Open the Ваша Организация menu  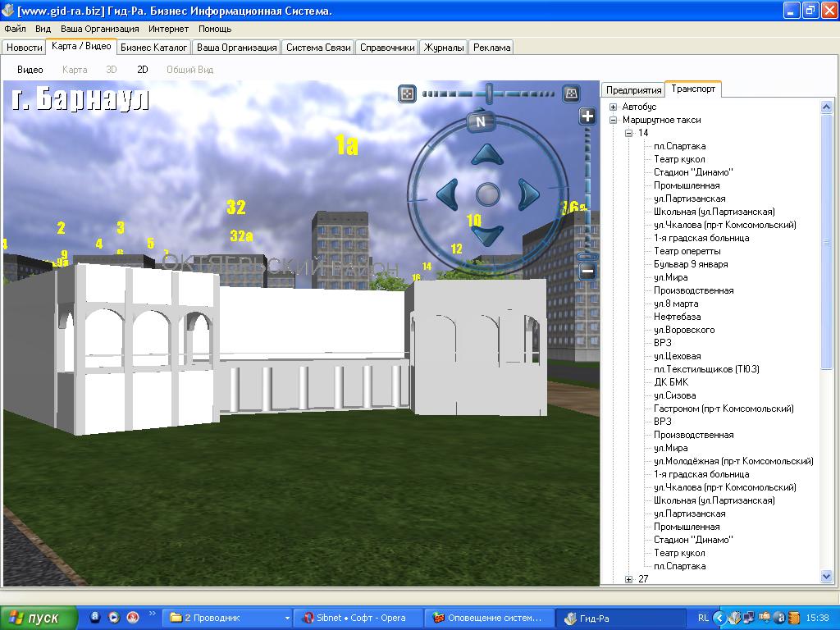point(99,29)
